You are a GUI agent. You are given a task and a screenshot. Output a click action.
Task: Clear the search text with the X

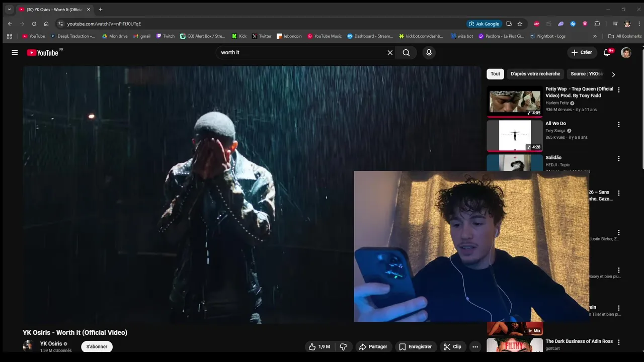(x=390, y=53)
